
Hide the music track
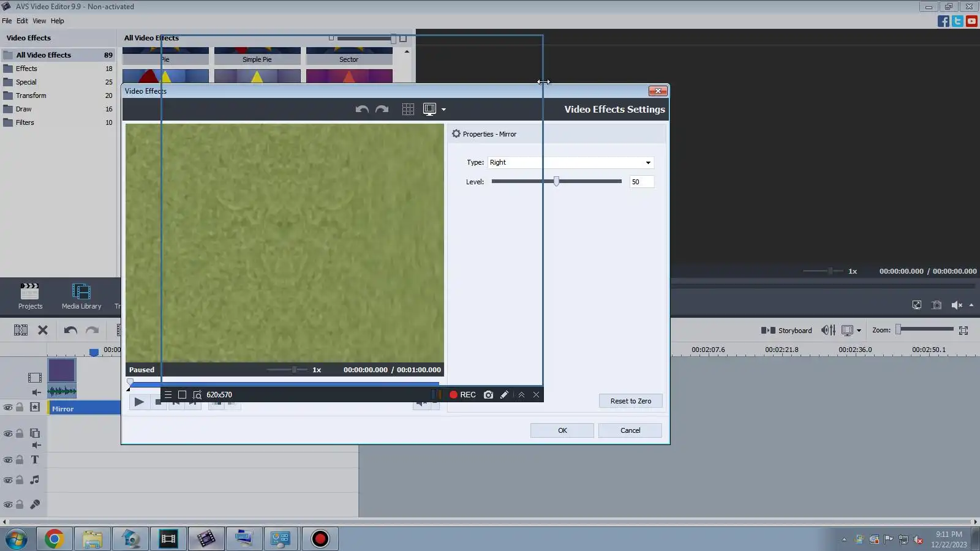8,481
